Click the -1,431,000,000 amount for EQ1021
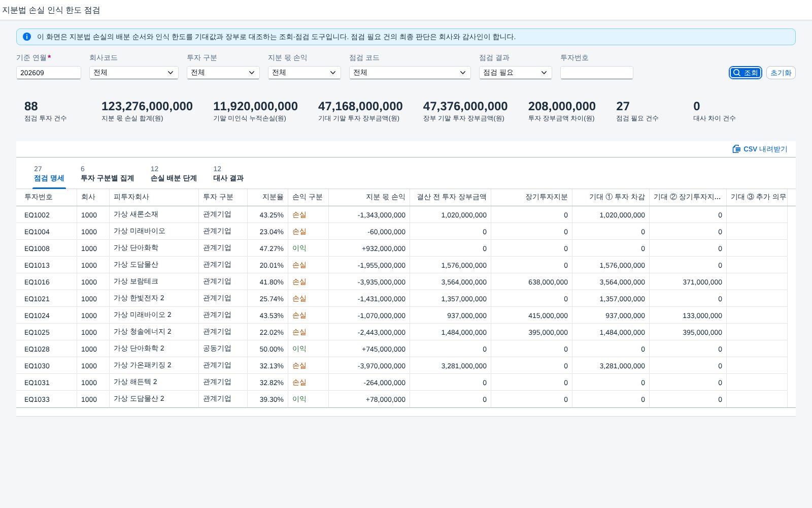 coord(382,299)
